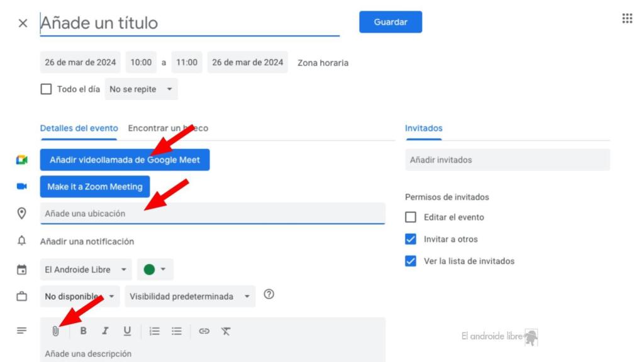This screenshot has height=362, width=644.
Task: Open the visibility help question mark
Action: [269, 294]
